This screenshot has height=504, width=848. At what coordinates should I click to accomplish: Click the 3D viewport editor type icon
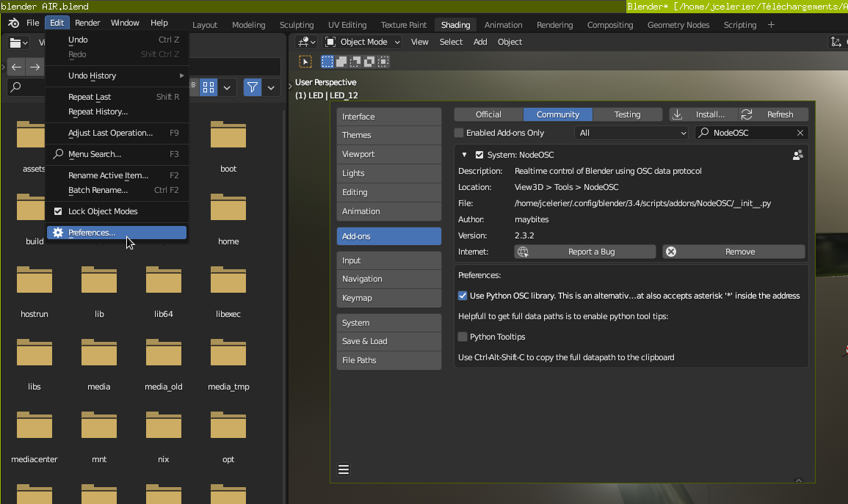(x=307, y=42)
